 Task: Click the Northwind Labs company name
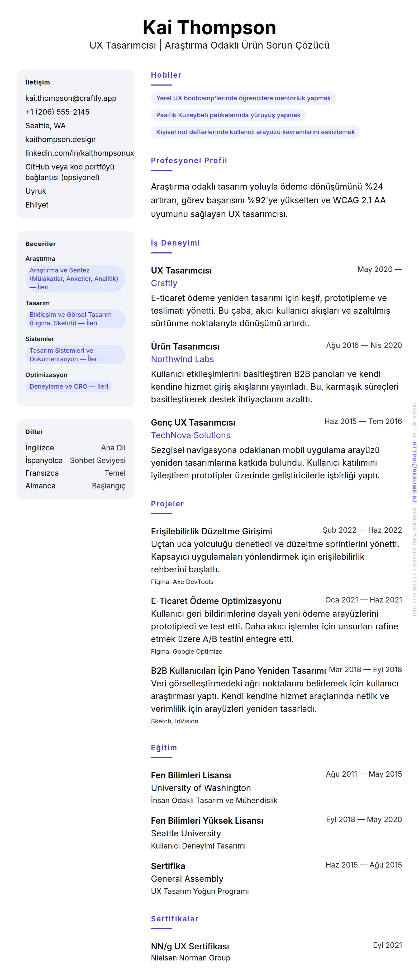click(x=182, y=359)
